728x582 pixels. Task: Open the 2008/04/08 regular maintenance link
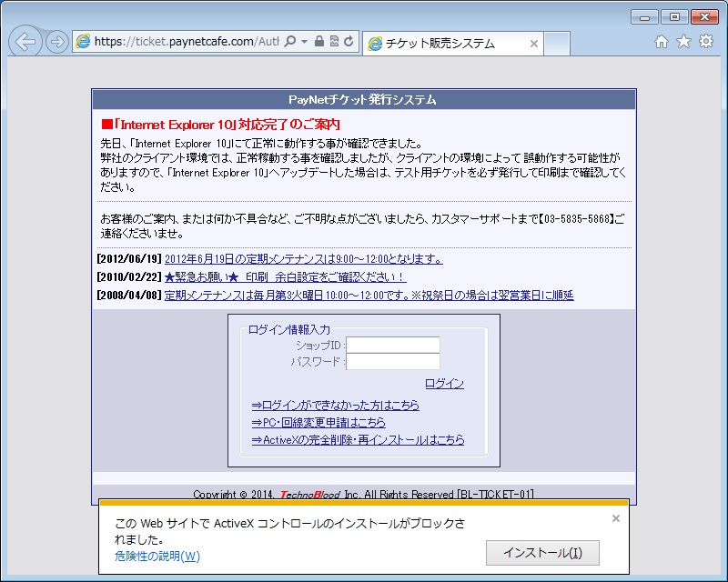click(369, 296)
